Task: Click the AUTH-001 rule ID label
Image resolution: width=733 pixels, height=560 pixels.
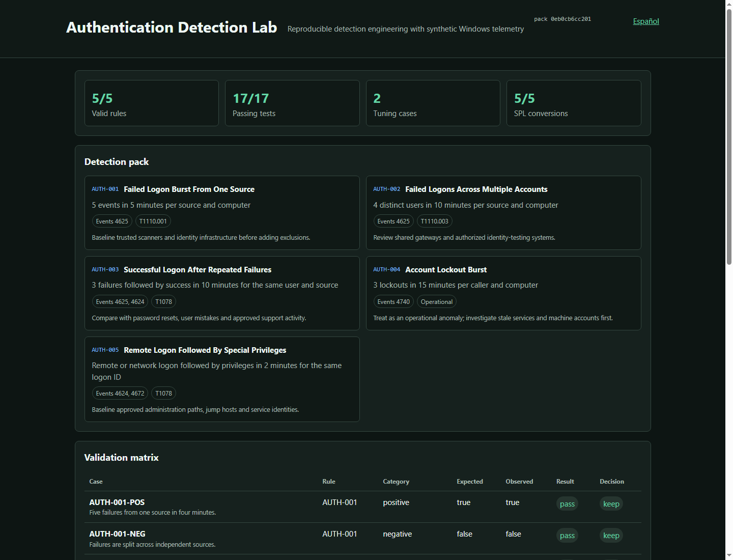Action: coord(105,189)
